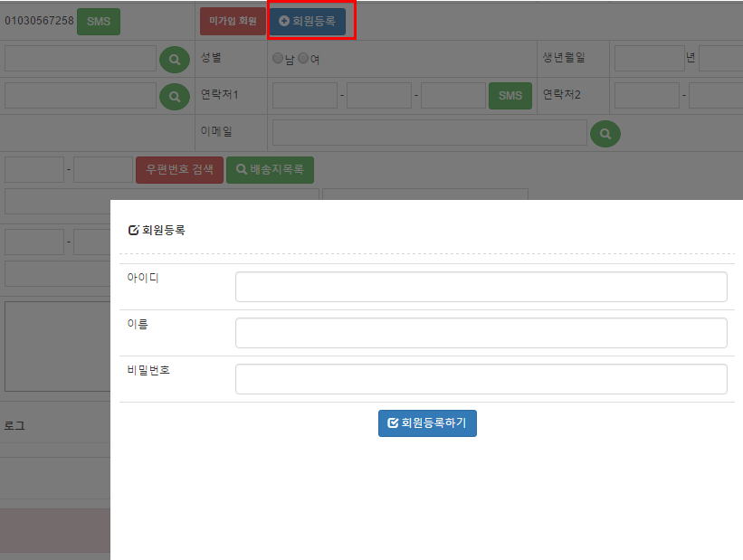Select the 남 gender radio button
Image resolution: width=743 pixels, height=560 pixels.
pyautogui.click(x=278, y=59)
